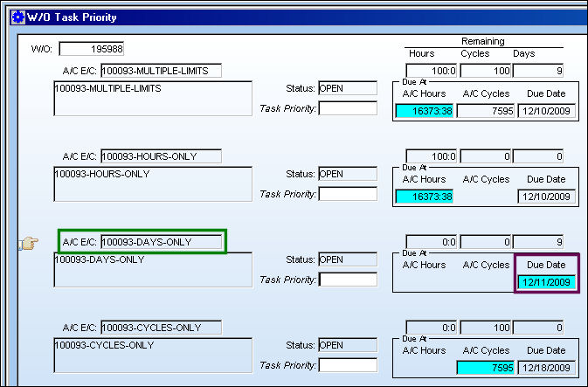Viewport: 588px width, 387px height.
Task: Click the W/O Task Priority title bar
Action: click(x=299, y=17)
